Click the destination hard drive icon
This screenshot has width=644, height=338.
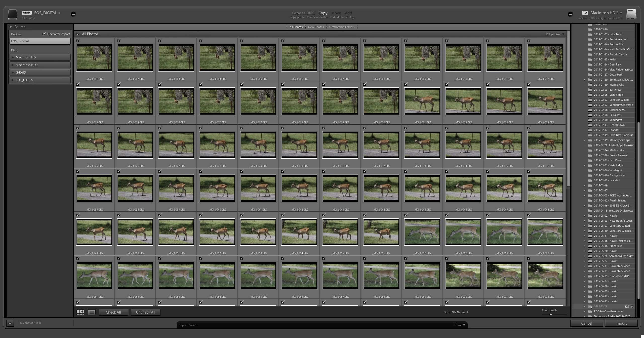click(x=631, y=14)
